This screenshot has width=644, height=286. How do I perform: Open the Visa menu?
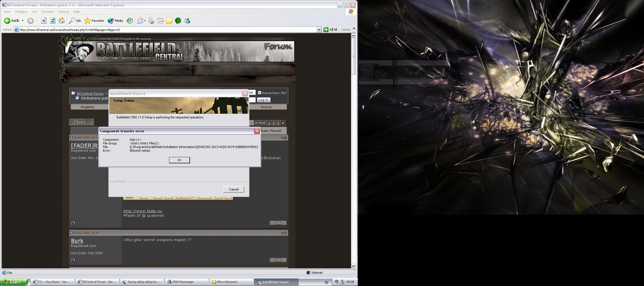pyautogui.click(x=34, y=12)
